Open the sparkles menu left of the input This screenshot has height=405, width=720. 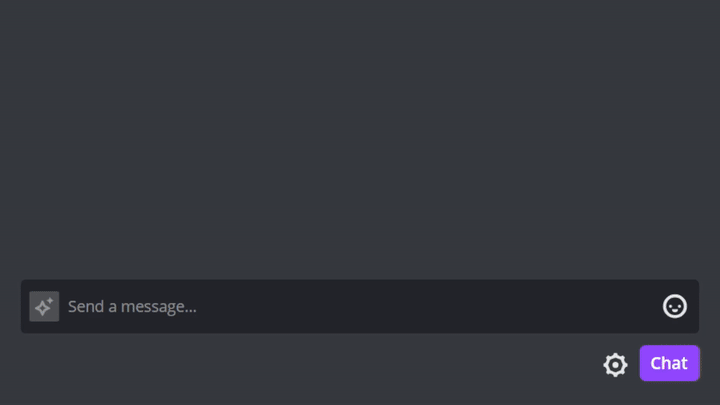[44, 306]
